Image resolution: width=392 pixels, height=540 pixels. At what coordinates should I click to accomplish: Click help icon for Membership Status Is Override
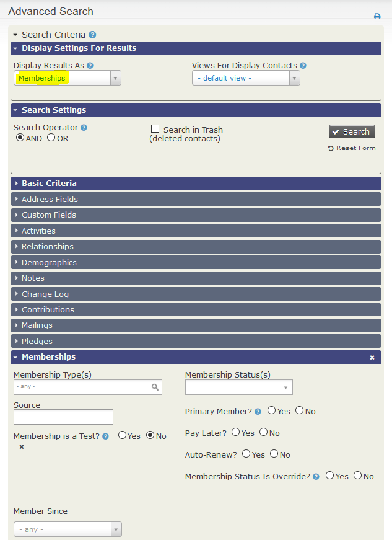[x=316, y=477]
